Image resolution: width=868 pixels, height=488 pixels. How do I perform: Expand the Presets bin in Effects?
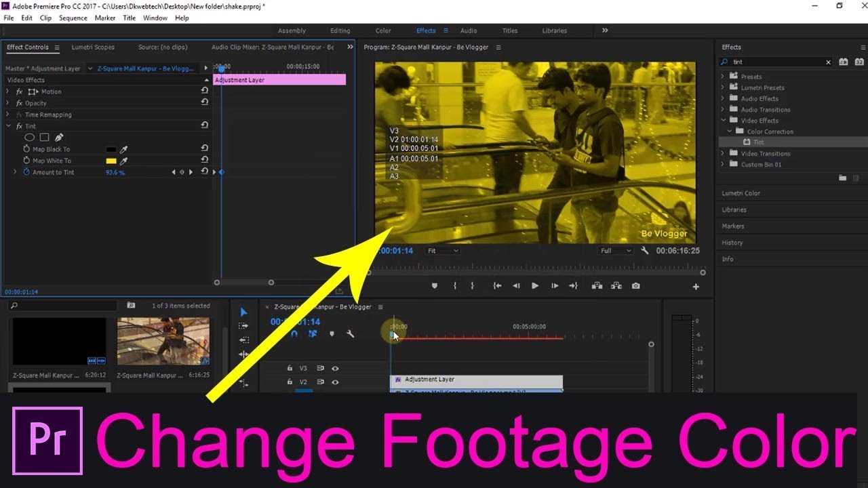722,77
